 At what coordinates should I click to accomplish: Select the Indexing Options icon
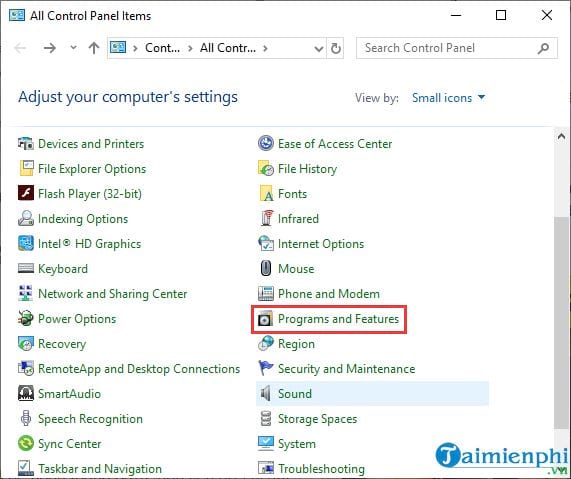[25, 218]
